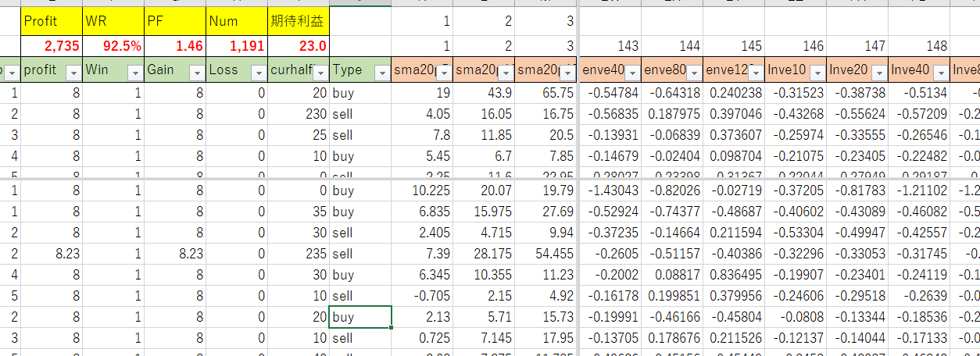
Task: Open the Type column filter dropdown
Action: point(382,72)
